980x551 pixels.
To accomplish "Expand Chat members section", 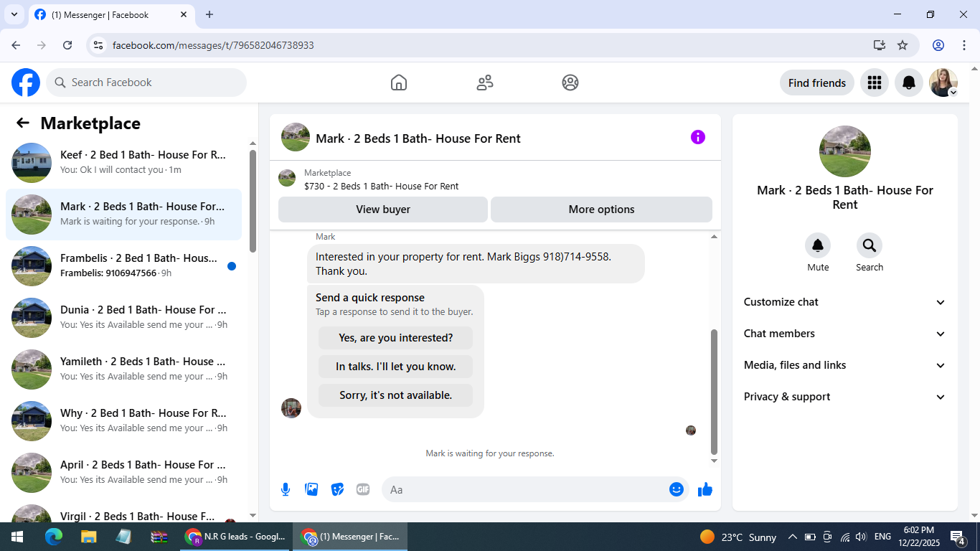I will (x=845, y=334).
